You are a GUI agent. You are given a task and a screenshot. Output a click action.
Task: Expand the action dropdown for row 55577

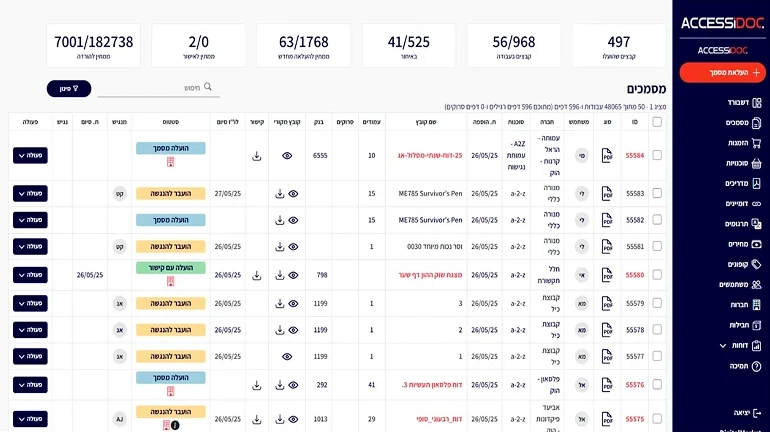pos(30,356)
